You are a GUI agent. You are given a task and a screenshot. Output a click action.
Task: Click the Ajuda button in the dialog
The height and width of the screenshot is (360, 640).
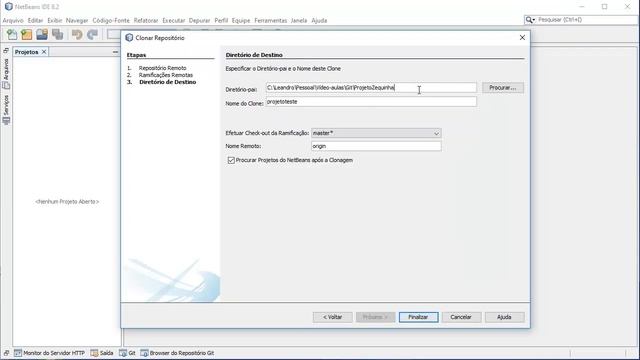coord(504,317)
